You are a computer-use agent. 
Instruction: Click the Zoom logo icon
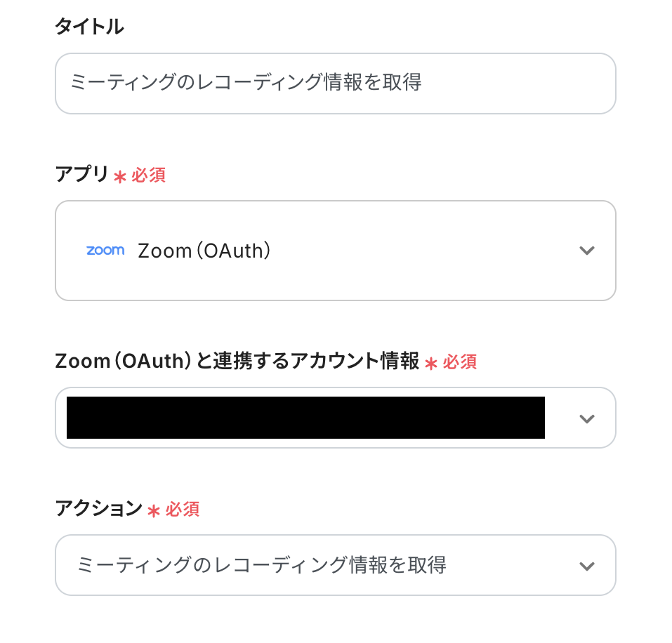point(105,251)
